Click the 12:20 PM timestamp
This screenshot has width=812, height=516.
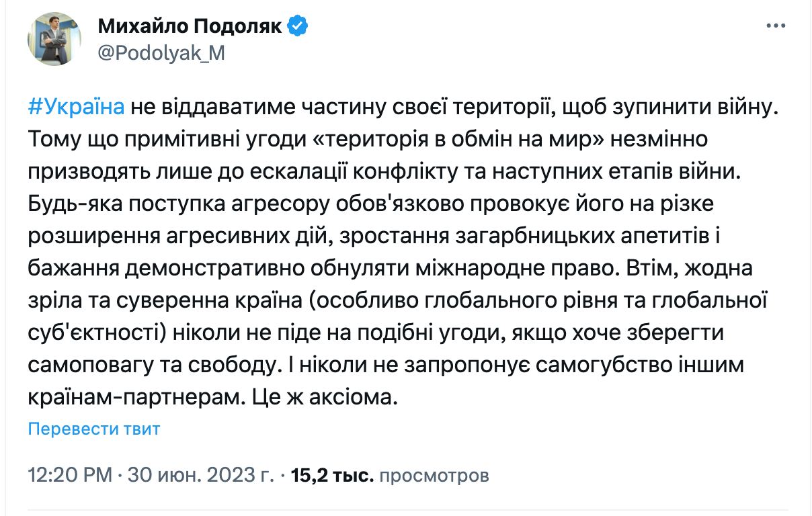[x=70, y=476]
